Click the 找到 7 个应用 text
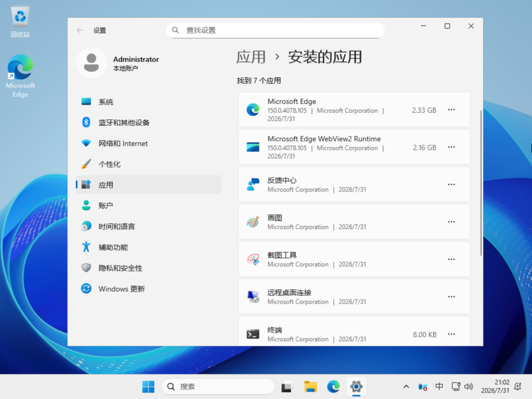The width and height of the screenshot is (532, 399). (x=259, y=80)
